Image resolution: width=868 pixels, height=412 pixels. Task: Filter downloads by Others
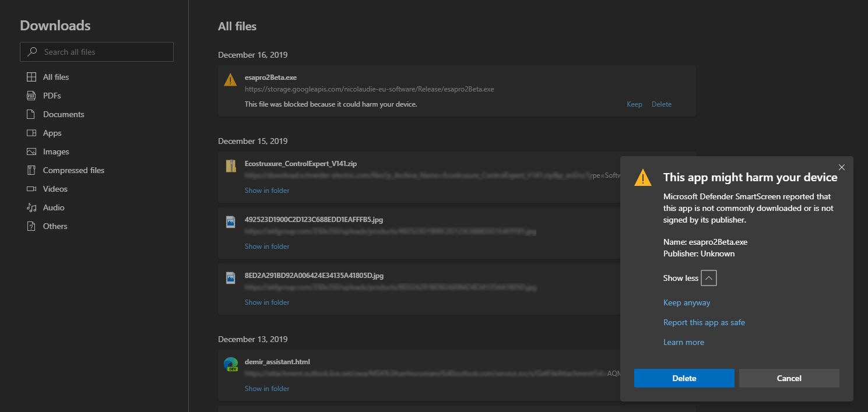point(55,226)
